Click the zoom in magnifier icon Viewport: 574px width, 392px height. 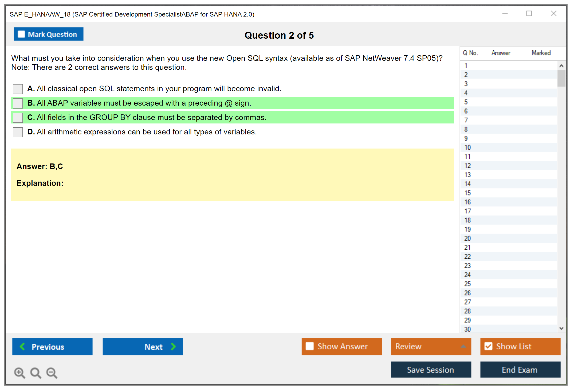(x=19, y=373)
